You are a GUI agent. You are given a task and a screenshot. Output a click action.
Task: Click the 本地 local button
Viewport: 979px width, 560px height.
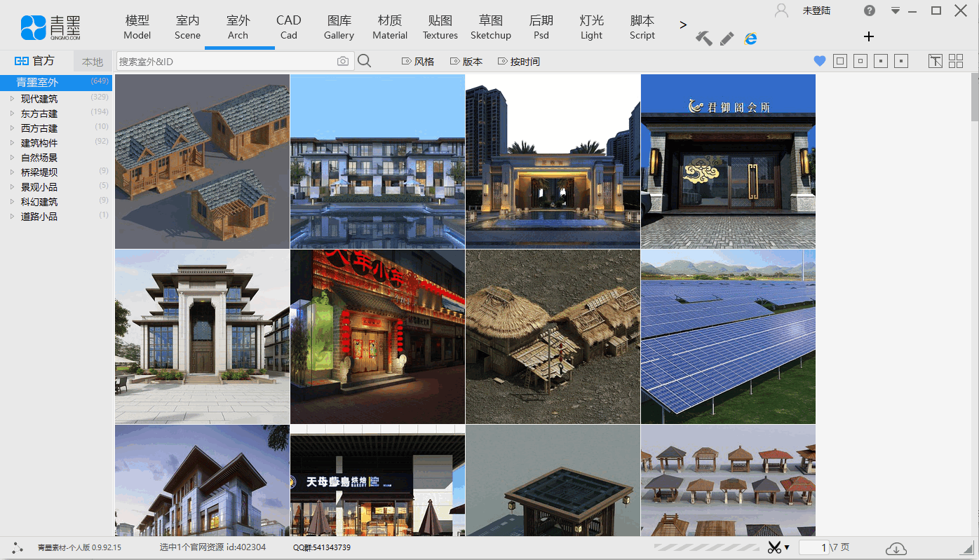coord(92,62)
